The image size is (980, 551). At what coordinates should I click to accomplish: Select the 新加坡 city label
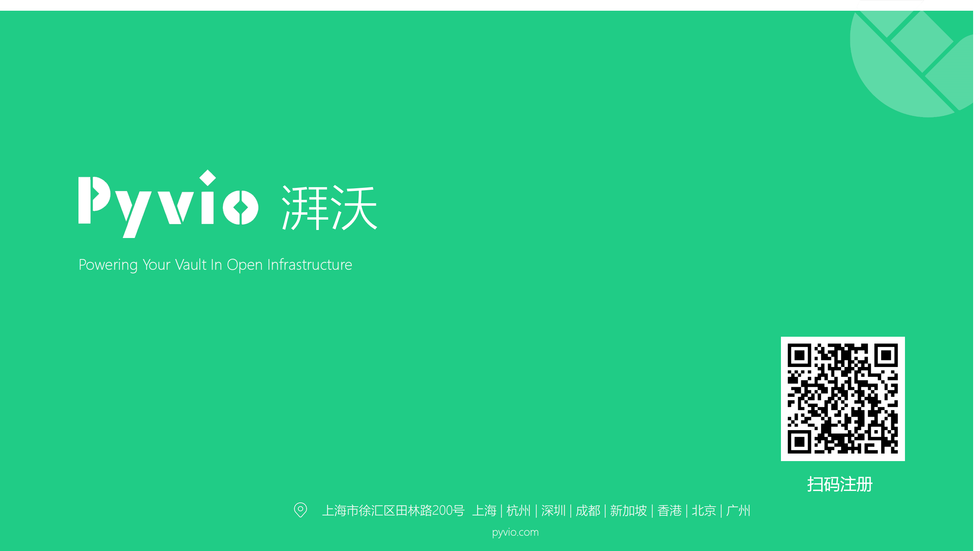coord(628,510)
